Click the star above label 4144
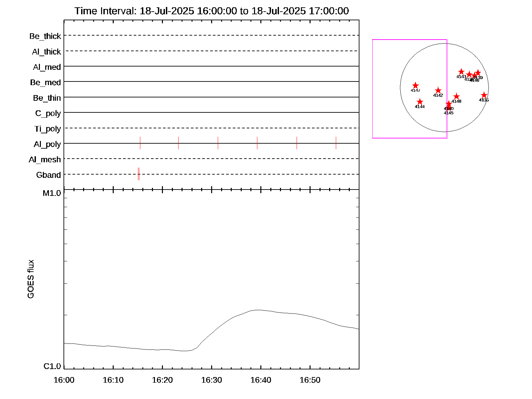 coord(420,102)
